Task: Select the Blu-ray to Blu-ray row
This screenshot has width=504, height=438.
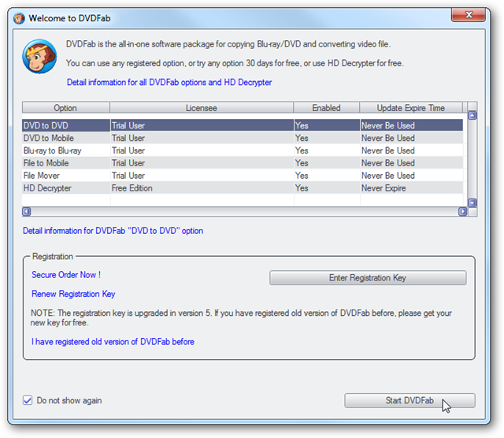Action: pos(243,150)
